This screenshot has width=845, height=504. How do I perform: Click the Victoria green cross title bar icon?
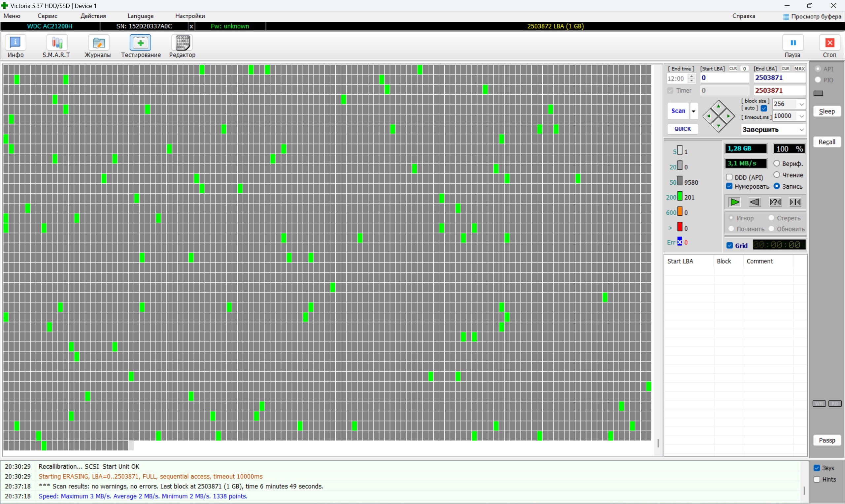click(4, 5)
